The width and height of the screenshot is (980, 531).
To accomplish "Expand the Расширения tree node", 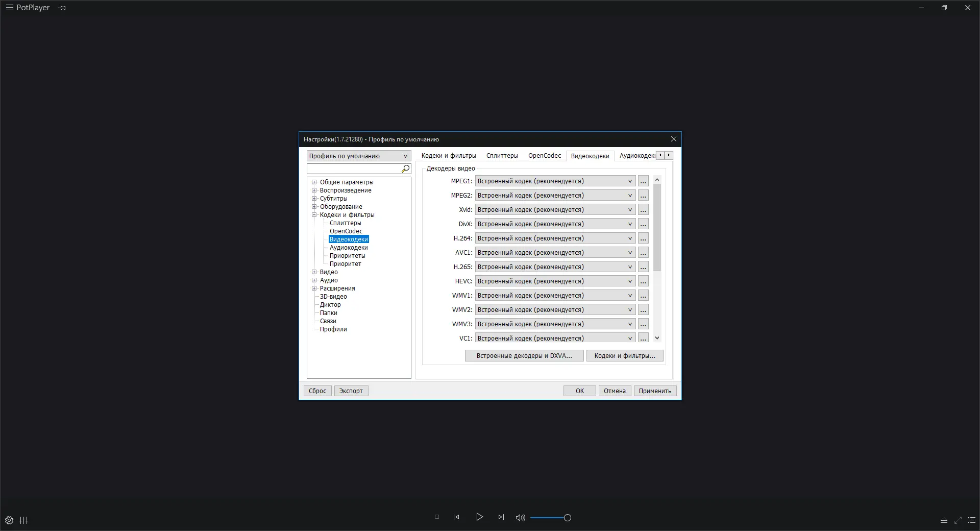I will point(314,288).
